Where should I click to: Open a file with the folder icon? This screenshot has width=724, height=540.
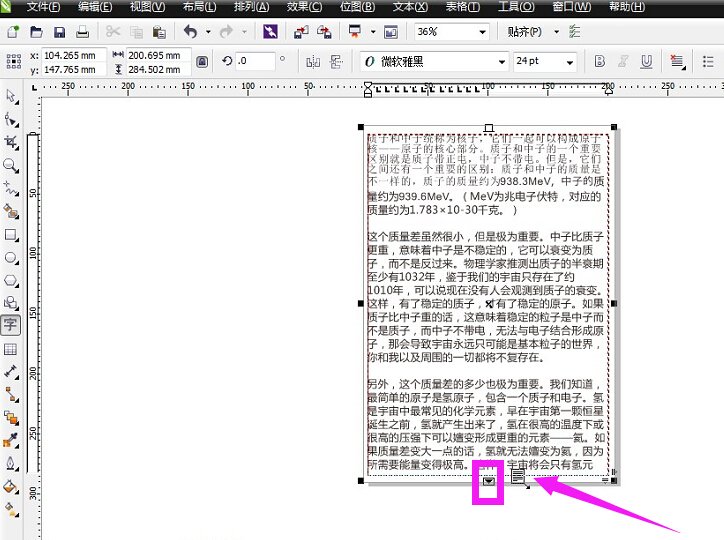(x=36, y=31)
